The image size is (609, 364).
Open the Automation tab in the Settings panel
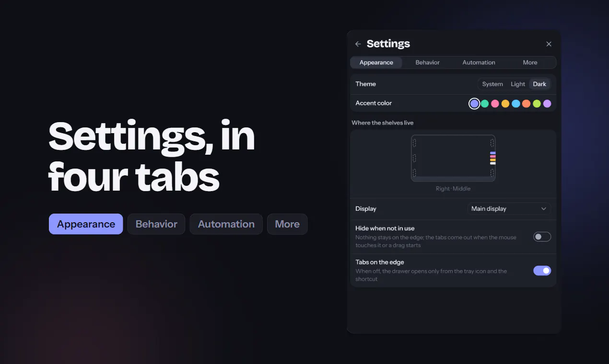click(x=479, y=63)
